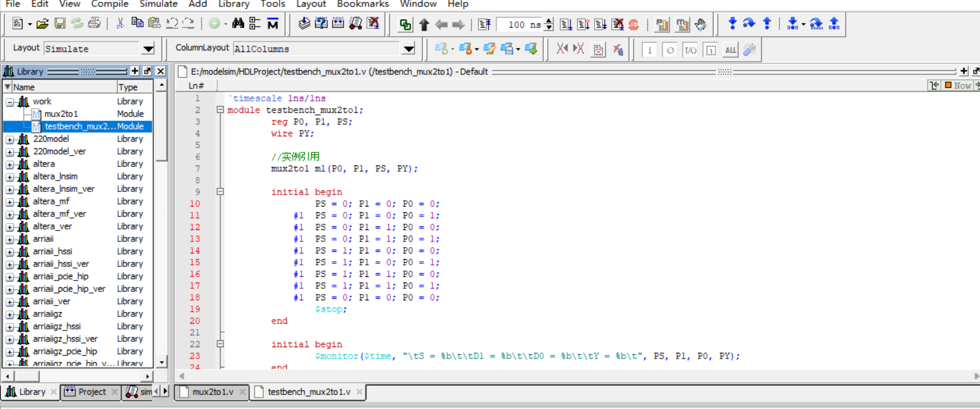
Task: Click the hand icon in the toolbar
Action: tap(700, 24)
